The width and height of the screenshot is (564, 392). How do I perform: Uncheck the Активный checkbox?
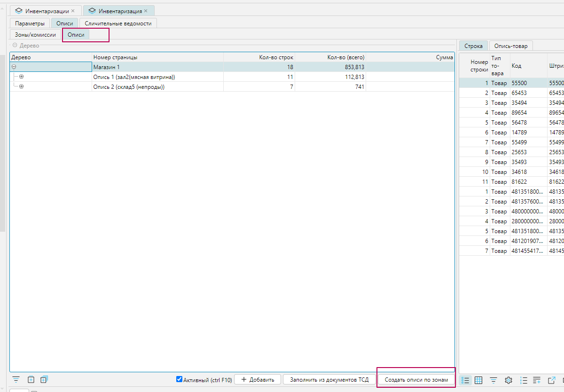coord(179,379)
